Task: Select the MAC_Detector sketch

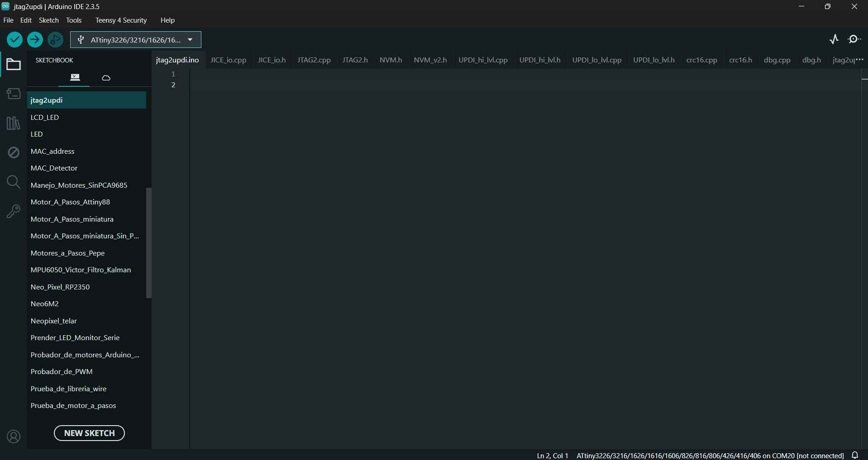Action: click(86, 168)
